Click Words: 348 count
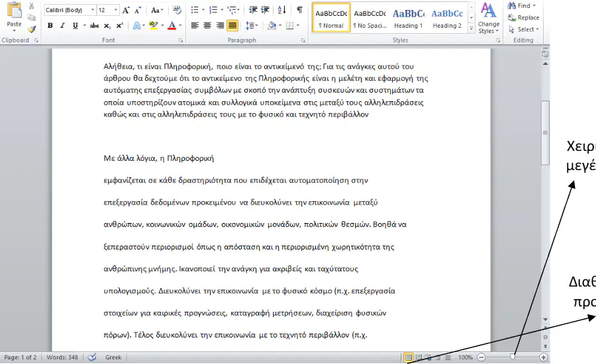The height and width of the screenshot is (364, 596). click(62, 357)
